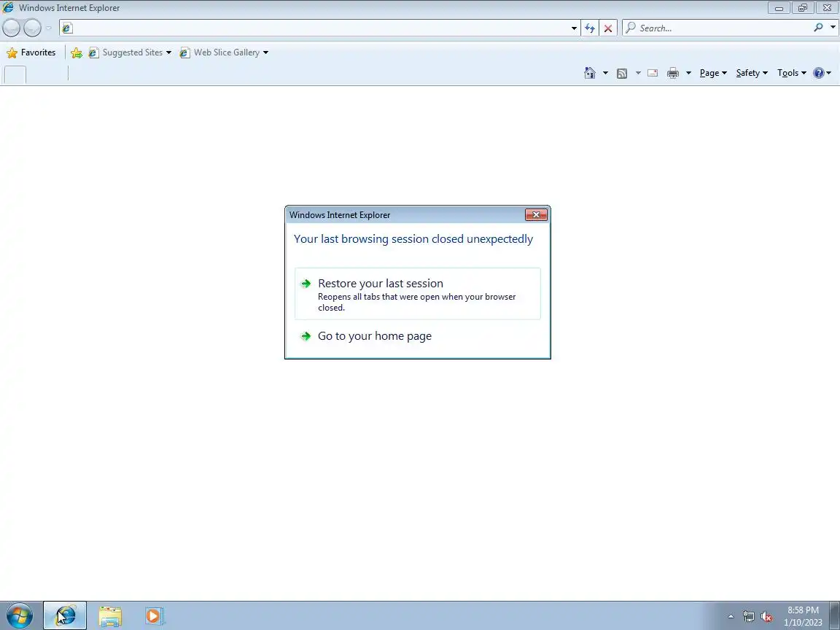Click the Back navigation button
Screen dimensions: 840x630
click(x=12, y=28)
